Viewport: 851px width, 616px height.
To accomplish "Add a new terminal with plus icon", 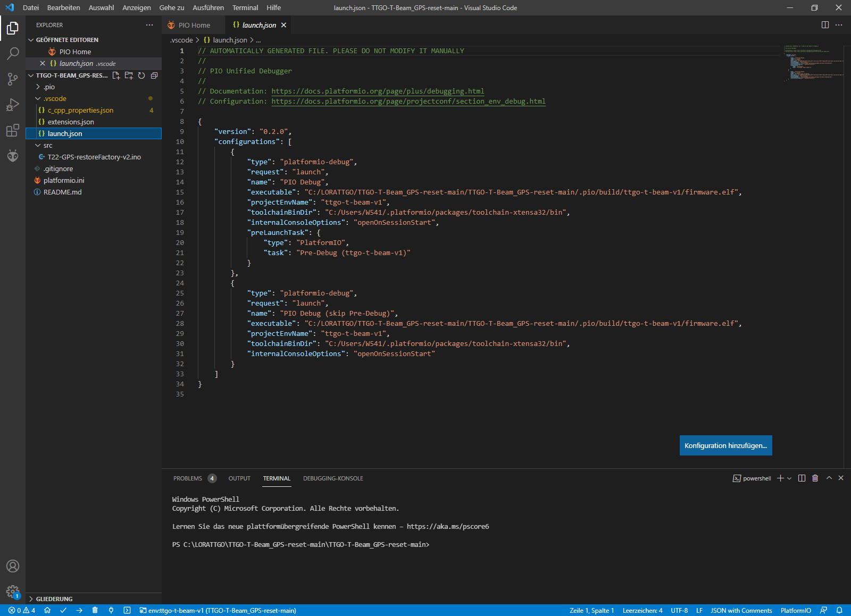I will (x=780, y=478).
